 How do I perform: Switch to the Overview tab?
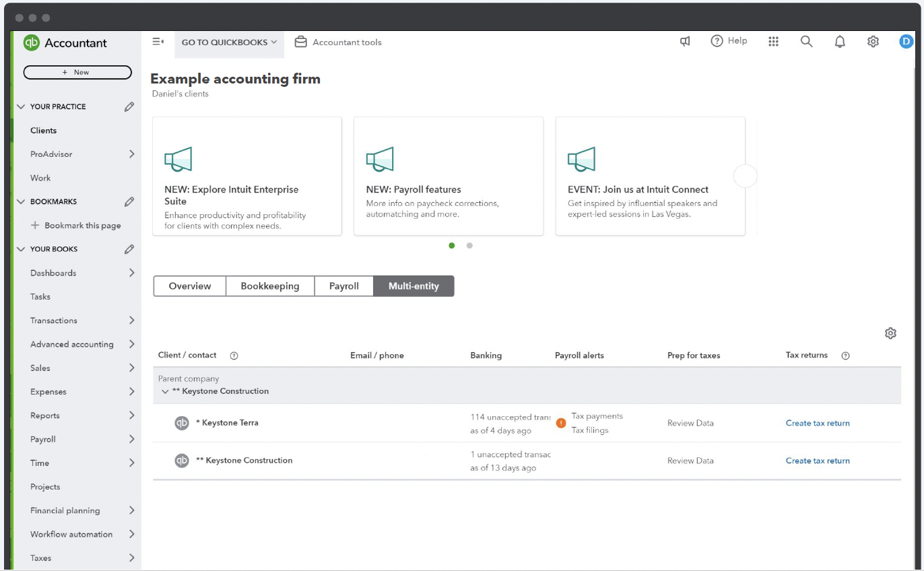pyautogui.click(x=190, y=286)
